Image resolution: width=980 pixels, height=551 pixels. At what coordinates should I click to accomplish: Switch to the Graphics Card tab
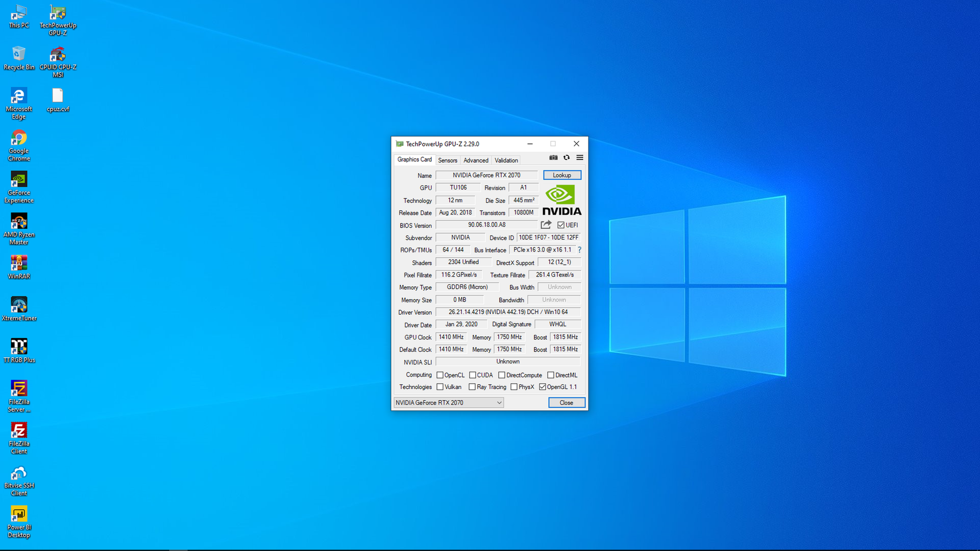tap(414, 160)
